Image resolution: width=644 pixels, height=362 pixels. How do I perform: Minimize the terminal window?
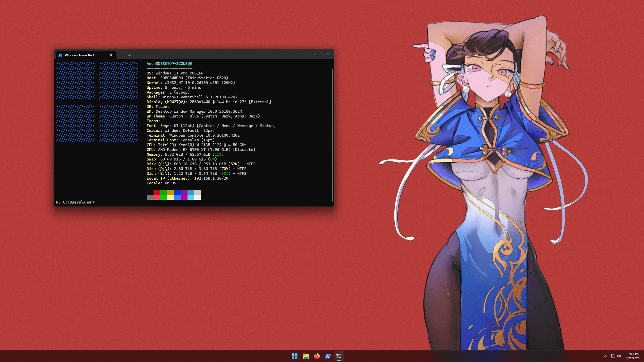tap(305, 54)
